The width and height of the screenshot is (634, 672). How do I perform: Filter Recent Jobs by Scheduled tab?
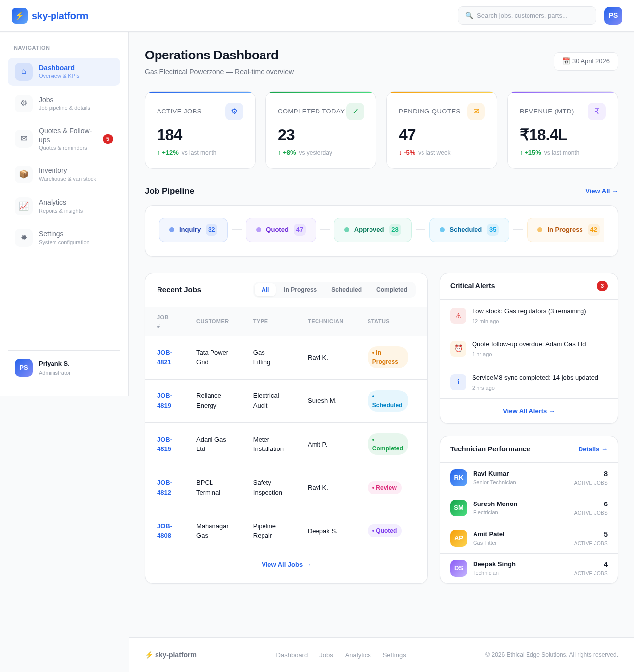pyautogui.click(x=346, y=290)
